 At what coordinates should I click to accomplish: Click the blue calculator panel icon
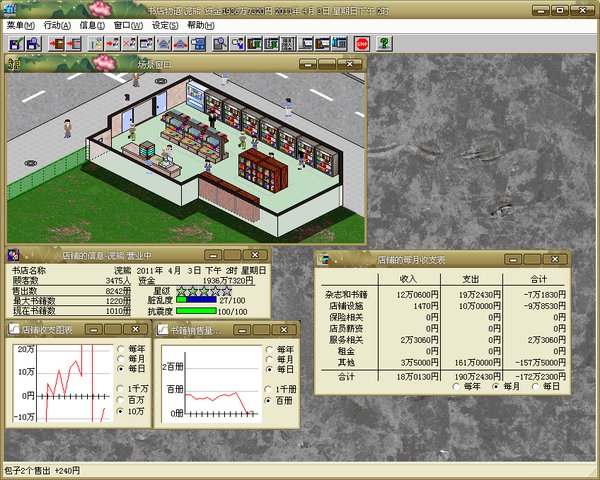coord(198,44)
